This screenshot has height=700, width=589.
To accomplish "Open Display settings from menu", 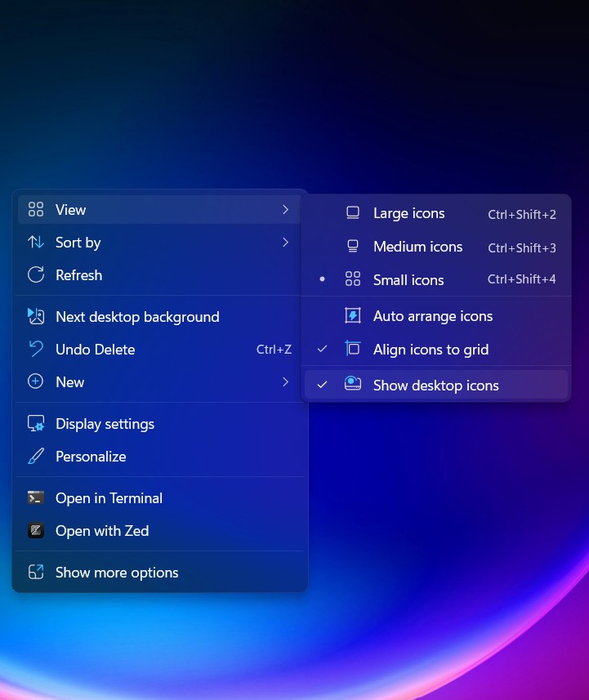I will click(x=160, y=424).
